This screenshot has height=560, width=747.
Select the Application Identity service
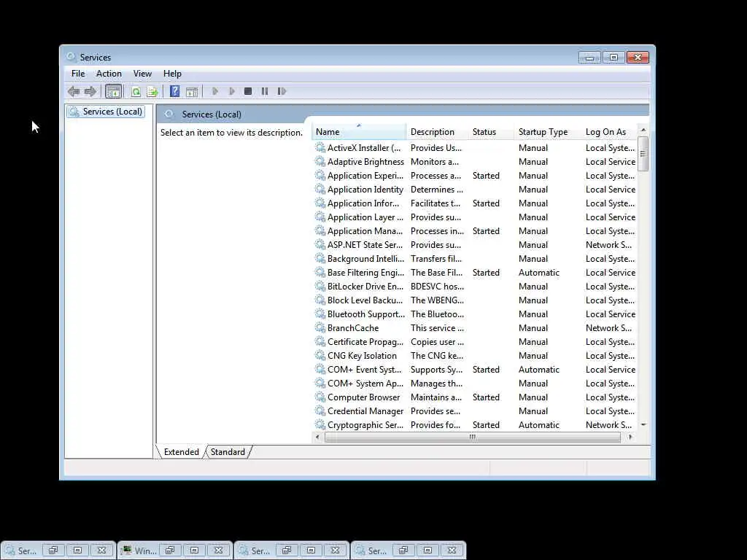pos(475,189)
